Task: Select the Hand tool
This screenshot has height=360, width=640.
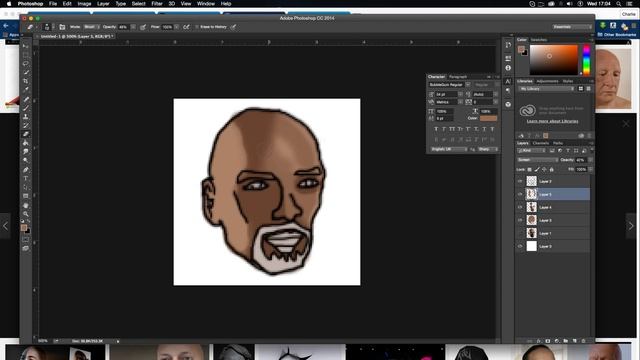Action: 26,205
